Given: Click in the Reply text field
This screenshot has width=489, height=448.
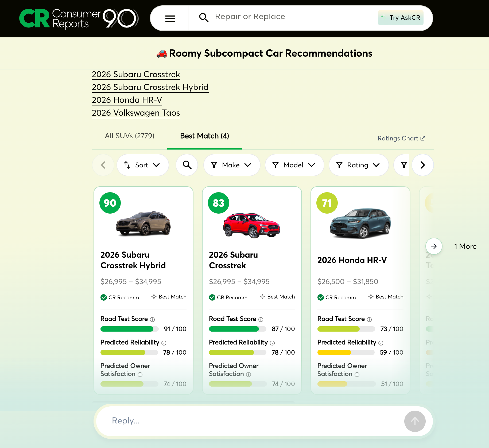Looking at the screenshot, I should tap(251, 421).
